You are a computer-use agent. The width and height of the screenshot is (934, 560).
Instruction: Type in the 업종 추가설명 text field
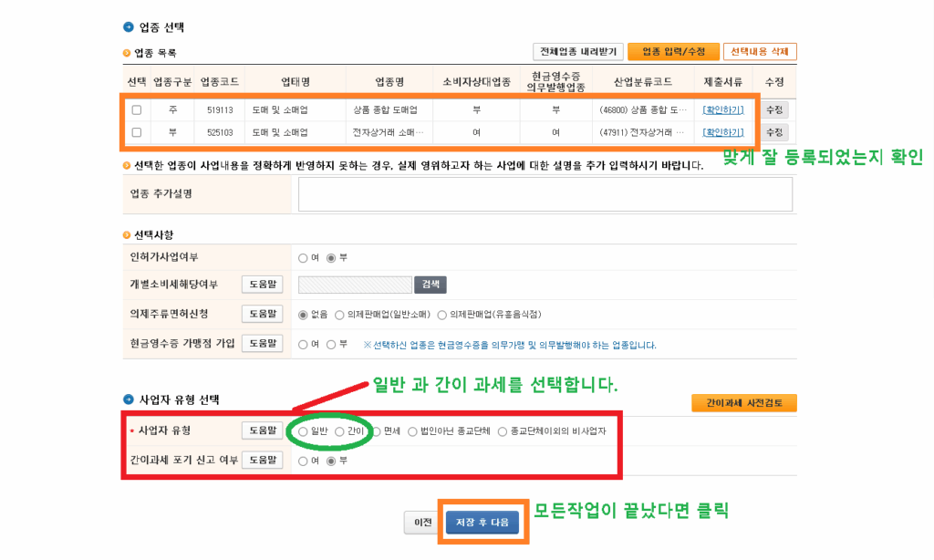[x=545, y=194]
